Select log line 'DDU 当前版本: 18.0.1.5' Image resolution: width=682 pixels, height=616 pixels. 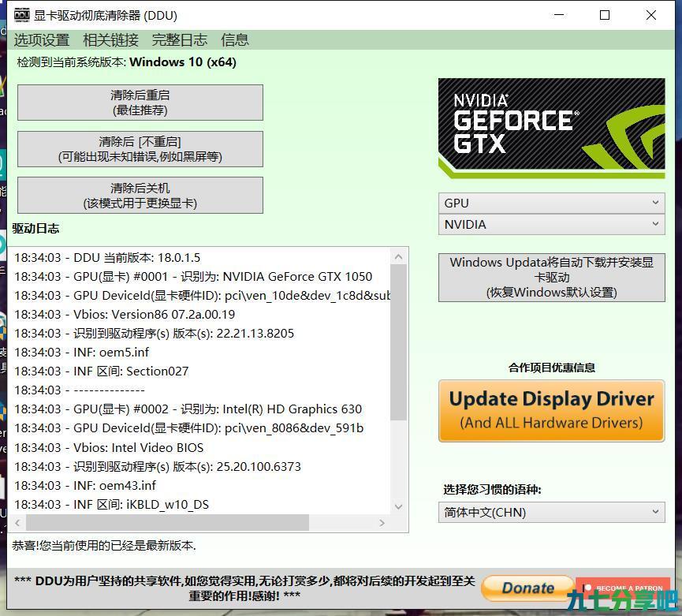point(107,258)
